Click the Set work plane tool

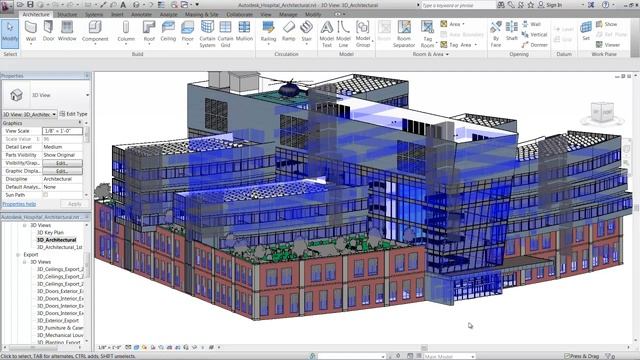point(586,31)
